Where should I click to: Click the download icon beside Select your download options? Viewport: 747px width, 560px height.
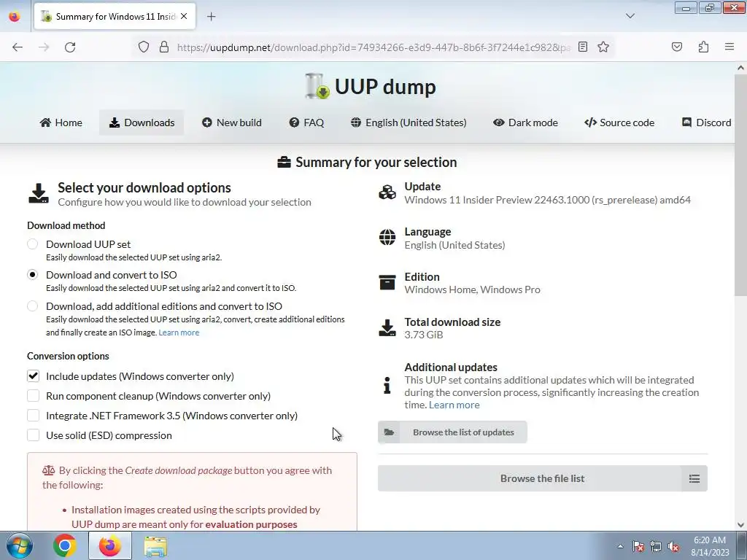click(x=39, y=194)
